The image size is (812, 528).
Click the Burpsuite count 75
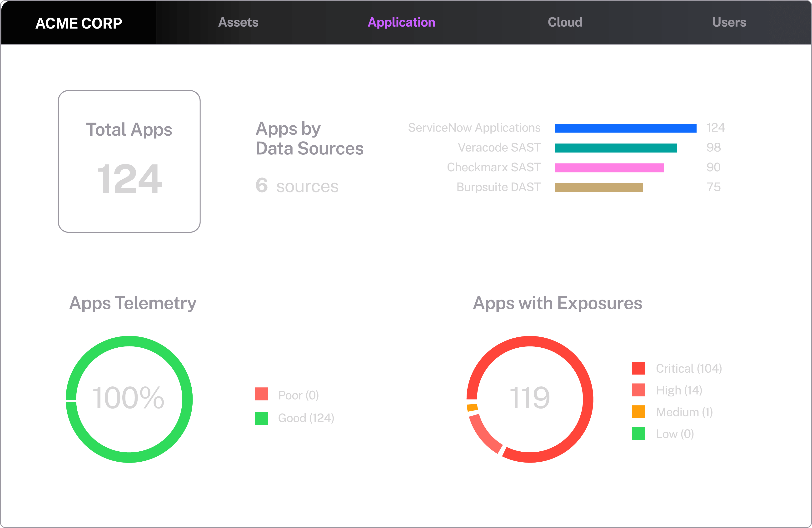(x=713, y=187)
